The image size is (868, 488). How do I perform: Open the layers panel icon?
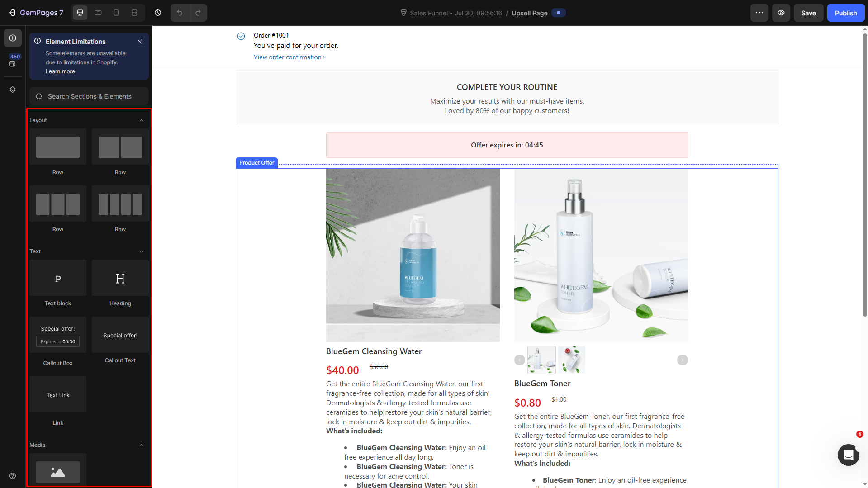13,90
